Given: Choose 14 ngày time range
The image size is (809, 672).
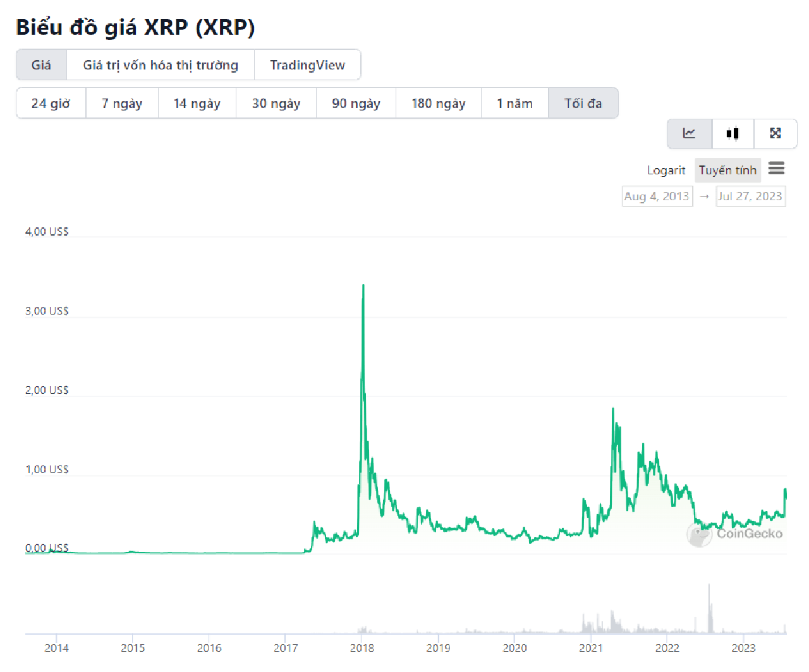Looking at the screenshot, I should pyautogui.click(x=197, y=103).
